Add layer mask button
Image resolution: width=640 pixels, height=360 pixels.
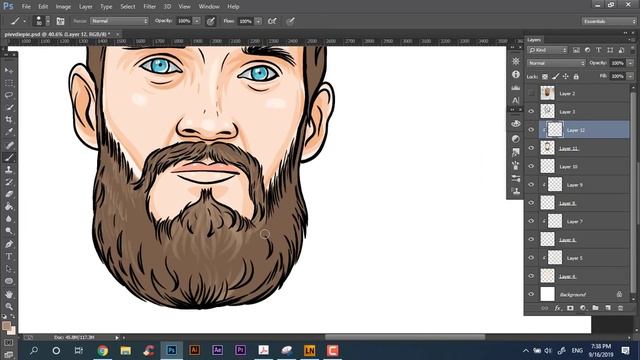pyautogui.click(x=570, y=308)
